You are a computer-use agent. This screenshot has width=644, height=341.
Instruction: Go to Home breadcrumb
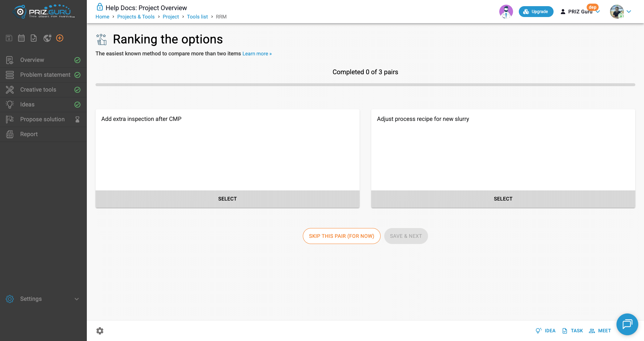102,17
